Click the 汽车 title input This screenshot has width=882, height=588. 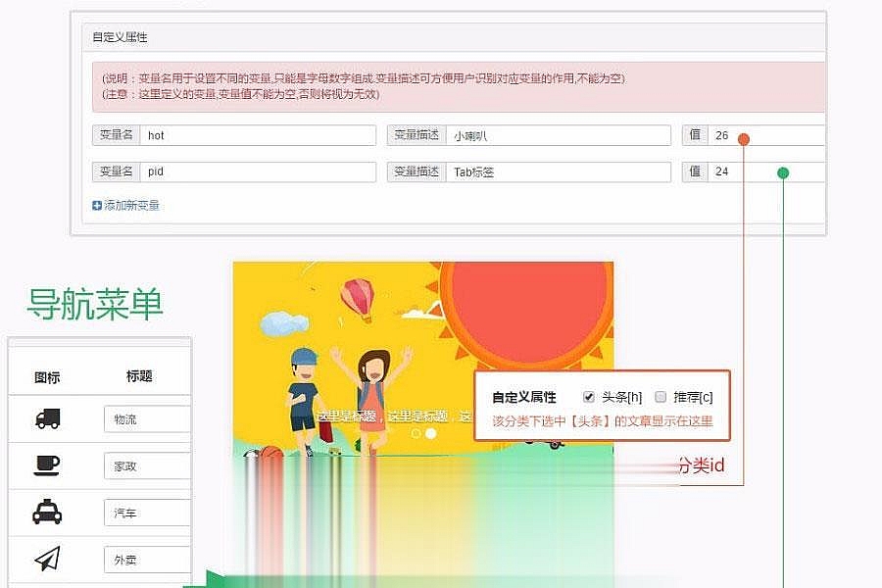coord(147,512)
